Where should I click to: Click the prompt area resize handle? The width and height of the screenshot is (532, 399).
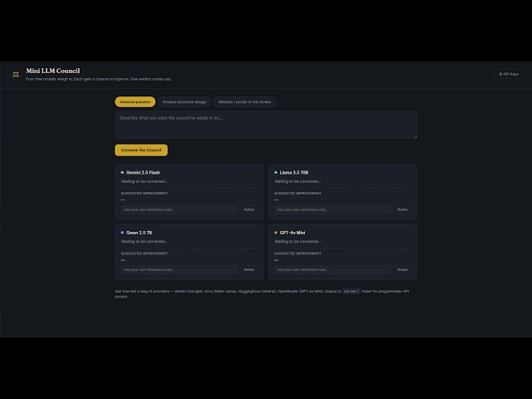pos(416,136)
